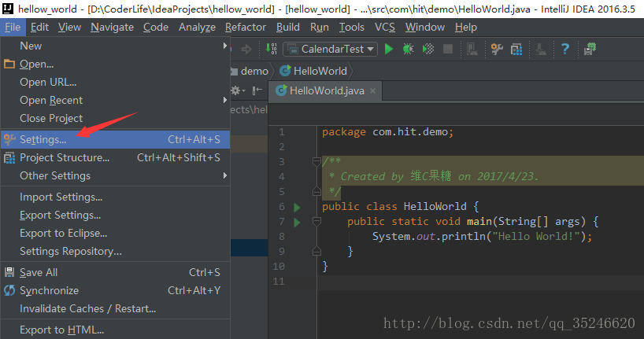Expand the Other Settings submenu
Screen dimensions: 644x339
click(x=116, y=175)
